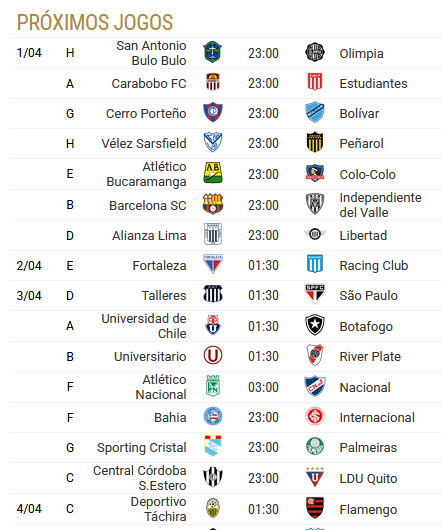442x530 pixels.
Task: Click the Peñarol yellow-black striped crest
Action: pos(315,142)
